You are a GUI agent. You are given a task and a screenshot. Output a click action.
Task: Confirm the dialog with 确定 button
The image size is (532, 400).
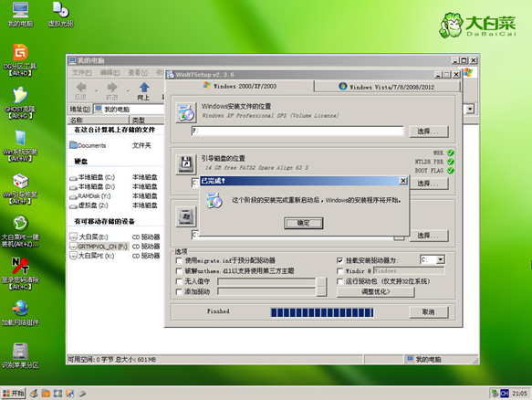(303, 223)
